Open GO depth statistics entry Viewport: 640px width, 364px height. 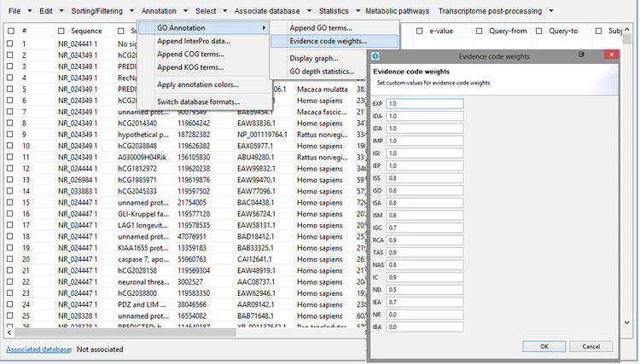coord(322,71)
